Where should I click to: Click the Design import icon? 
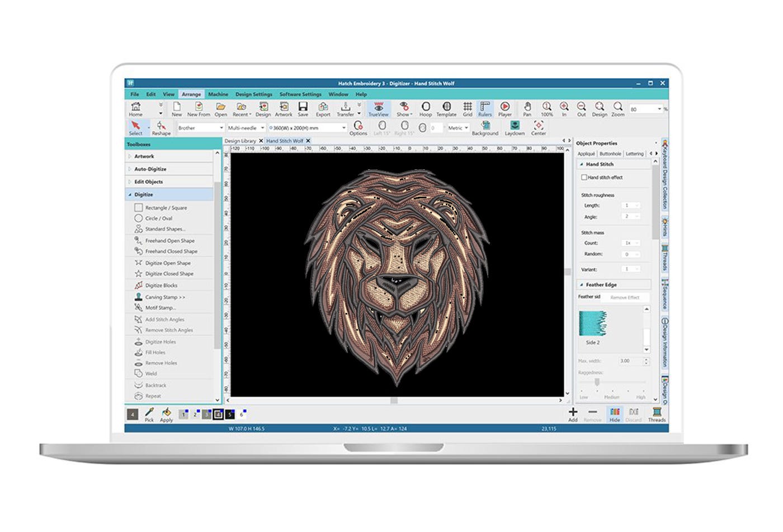[x=263, y=108]
